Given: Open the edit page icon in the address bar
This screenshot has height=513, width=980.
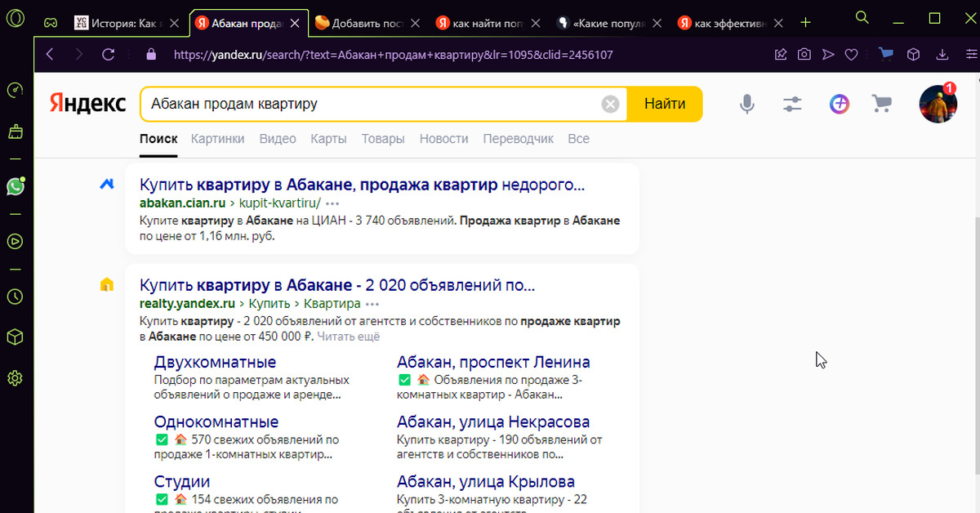Looking at the screenshot, I should click(x=781, y=55).
